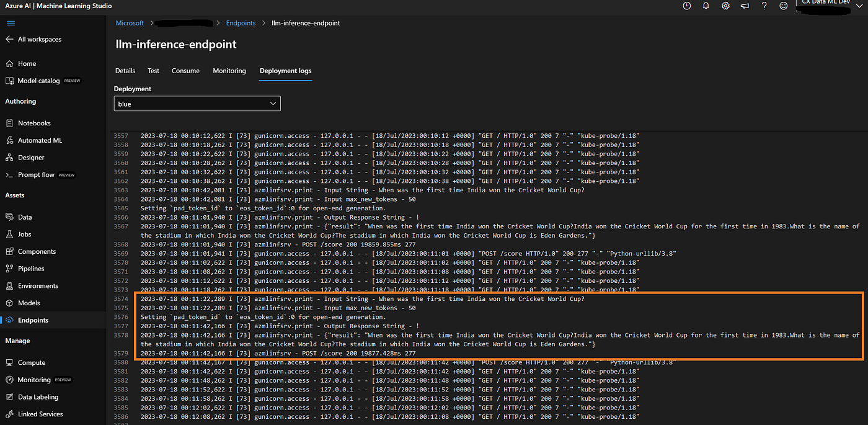Viewport: 868px width, 425px height.
Task: Click the Pipelines icon
Action: [9, 269]
